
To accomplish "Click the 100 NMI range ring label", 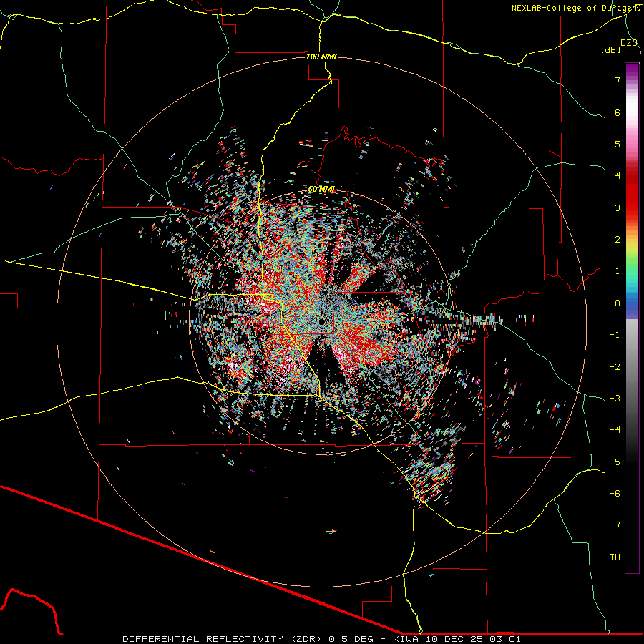I will pos(321,57).
